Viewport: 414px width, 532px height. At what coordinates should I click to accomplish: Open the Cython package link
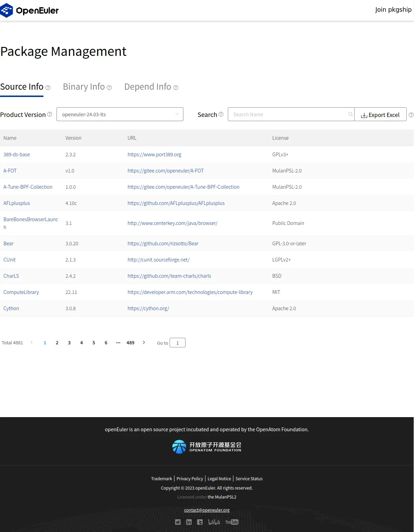pos(11,308)
